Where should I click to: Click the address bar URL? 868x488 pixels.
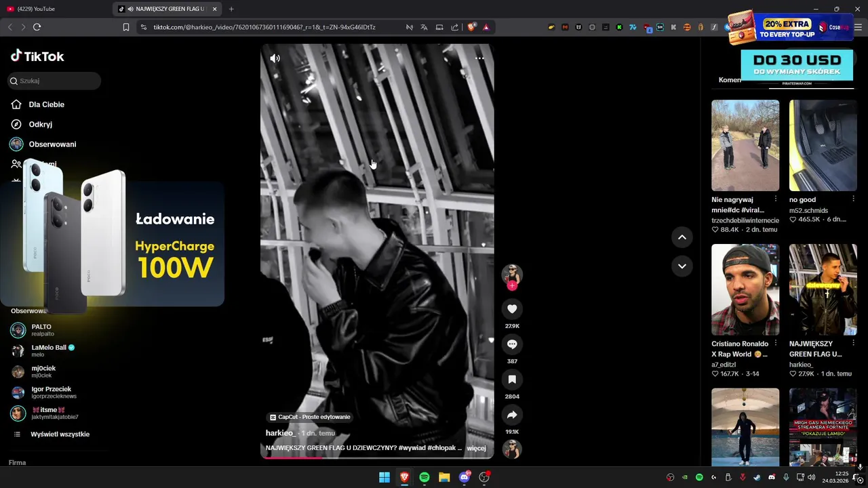pos(264,27)
